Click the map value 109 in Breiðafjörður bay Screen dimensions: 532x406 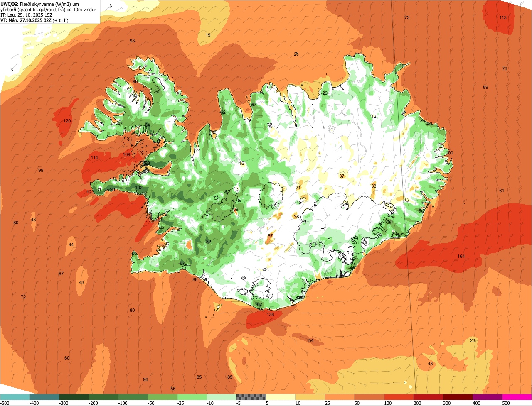point(127,155)
